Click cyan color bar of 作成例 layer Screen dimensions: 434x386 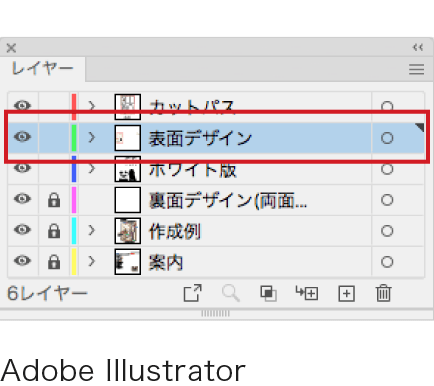tap(74, 231)
